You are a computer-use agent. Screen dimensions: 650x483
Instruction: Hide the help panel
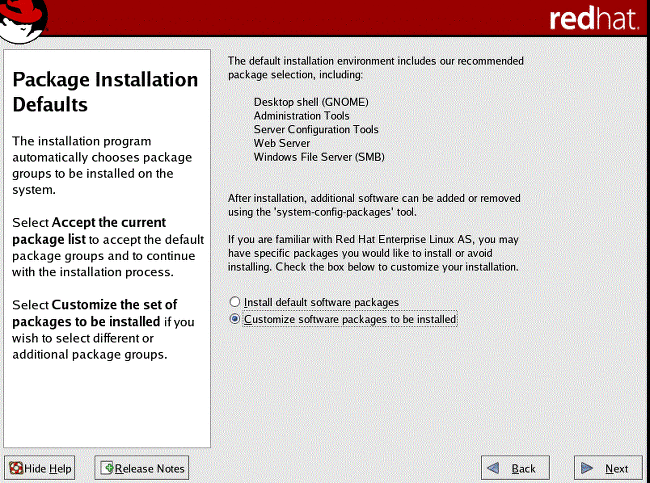(x=40, y=468)
